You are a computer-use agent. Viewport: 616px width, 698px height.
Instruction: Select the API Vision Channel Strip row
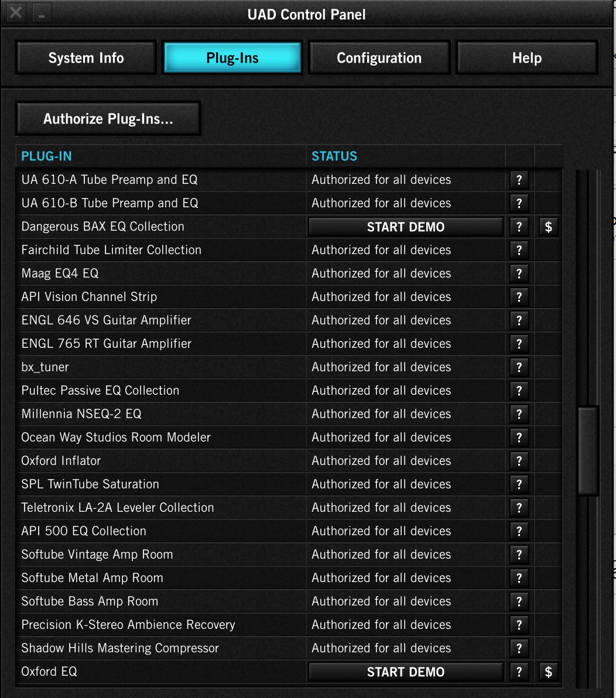coord(289,297)
